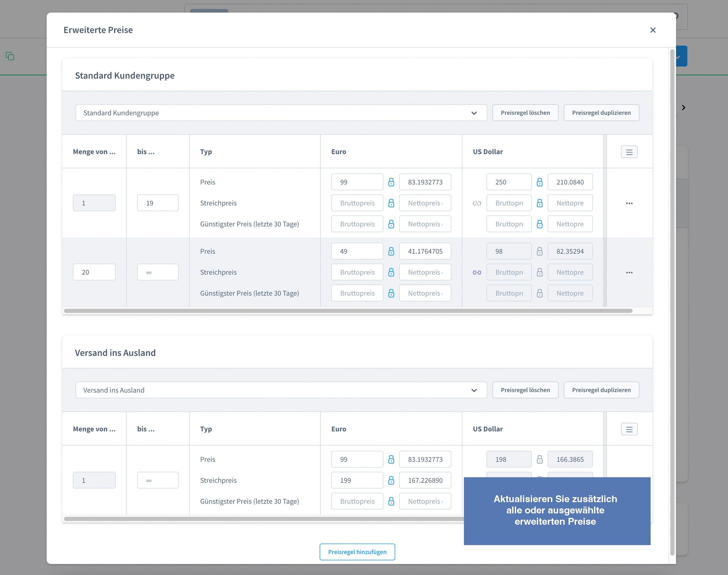Click Menge von field with value 20

click(x=94, y=272)
